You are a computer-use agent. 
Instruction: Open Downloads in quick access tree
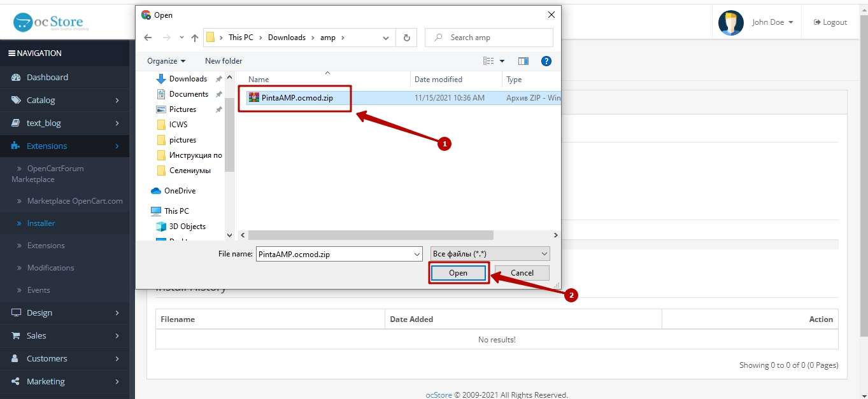pyautogui.click(x=188, y=79)
